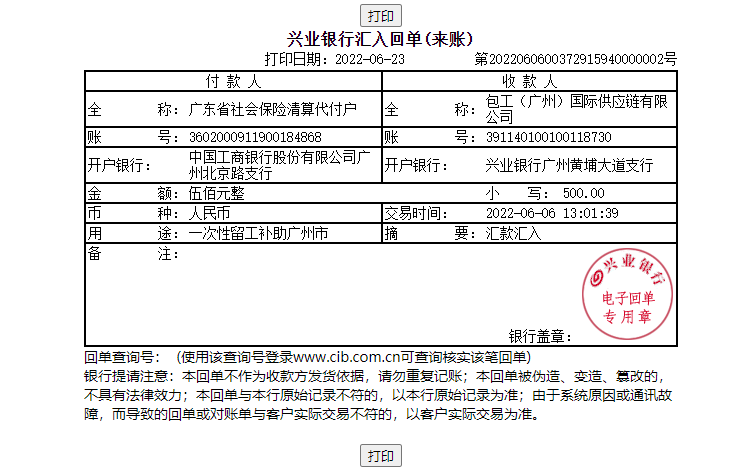Viewport: 754px width, 474px height.
Task: Select payer name 广东省社会保险清算代付户
Action: (x=273, y=109)
